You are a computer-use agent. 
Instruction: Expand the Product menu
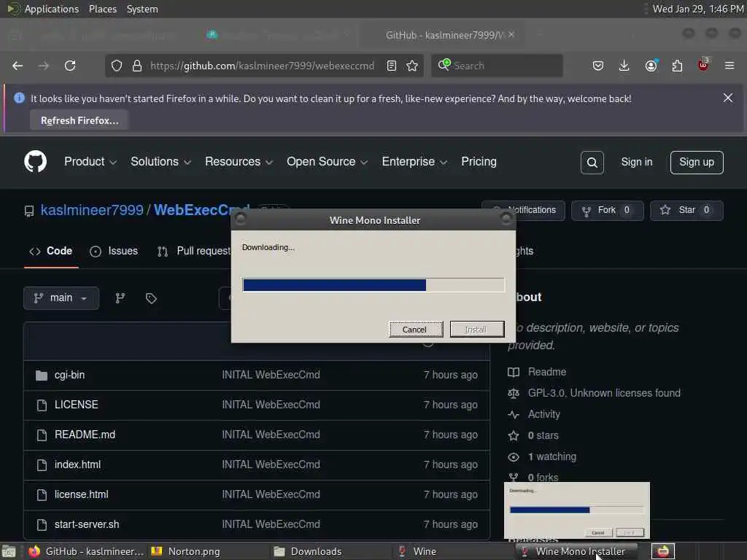[x=90, y=162]
